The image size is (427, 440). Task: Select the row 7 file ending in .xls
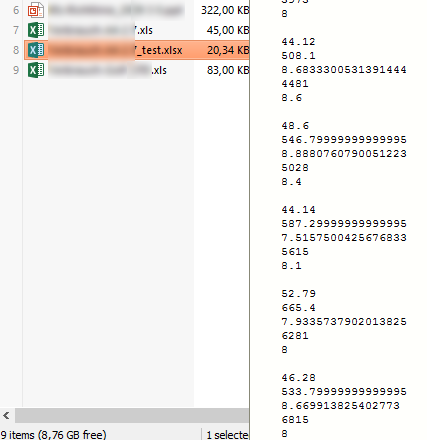point(101,30)
